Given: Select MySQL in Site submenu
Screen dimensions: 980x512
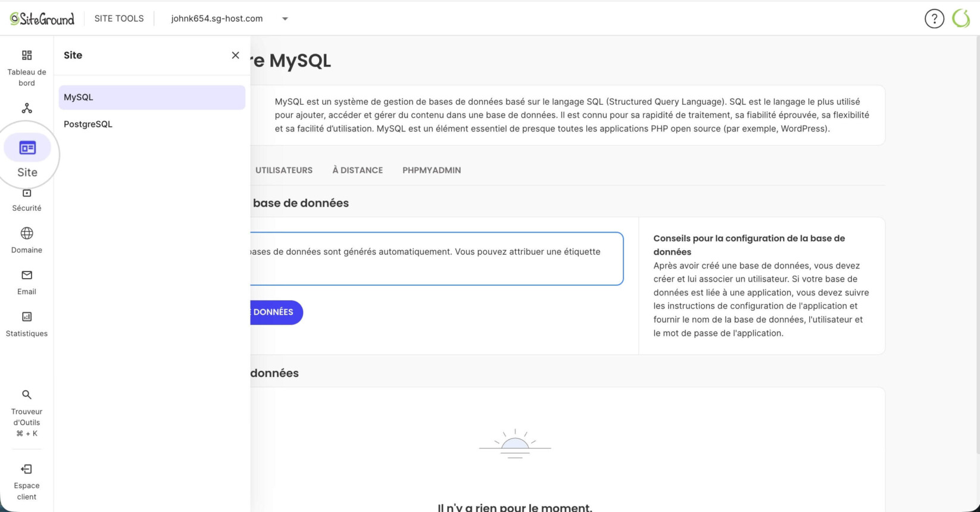Looking at the screenshot, I should [x=152, y=97].
